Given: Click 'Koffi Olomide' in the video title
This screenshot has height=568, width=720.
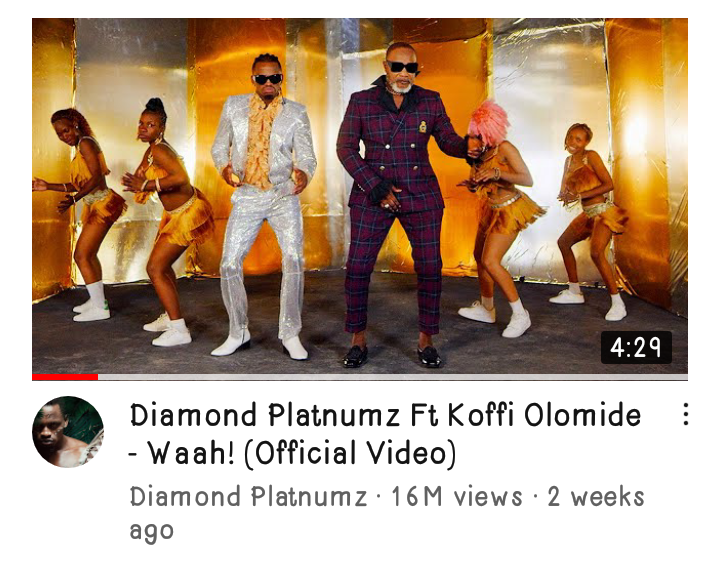Looking at the screenshot, I should click(544, 415).
